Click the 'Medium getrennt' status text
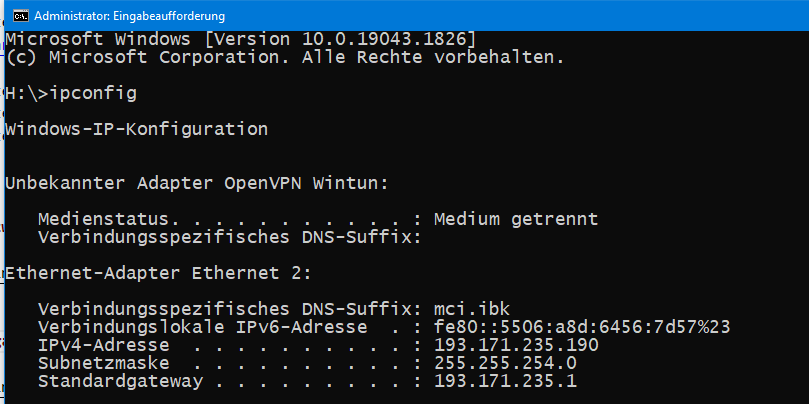The width and height of the screenshot is (809, 404). tap(516, 219)
